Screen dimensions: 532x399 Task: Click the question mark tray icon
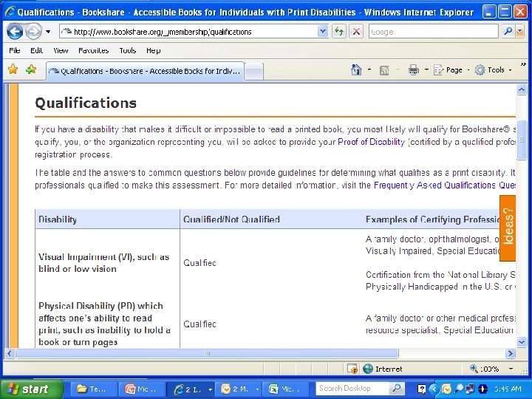click(x=421, y=389)
